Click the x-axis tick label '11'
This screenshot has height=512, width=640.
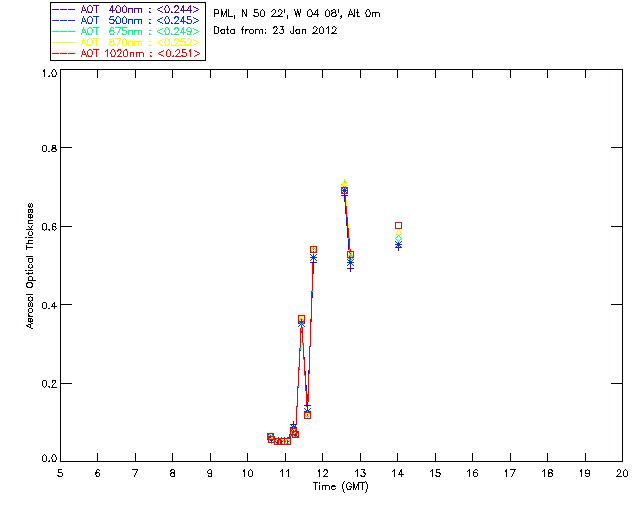pyautogui.click(x=285, y=473)
